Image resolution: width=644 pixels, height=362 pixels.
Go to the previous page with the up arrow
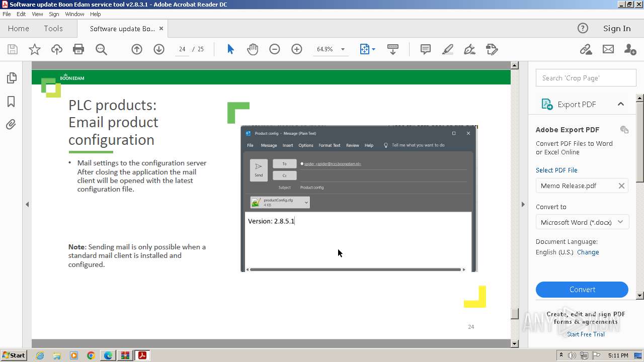pos(137,49)
